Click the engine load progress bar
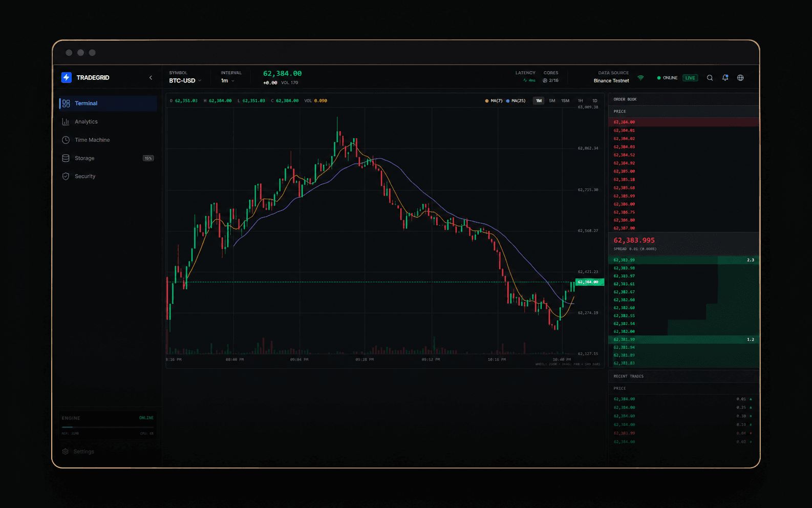Image resolution: width=812 pixels, height=508 pixels. point(108,427)
